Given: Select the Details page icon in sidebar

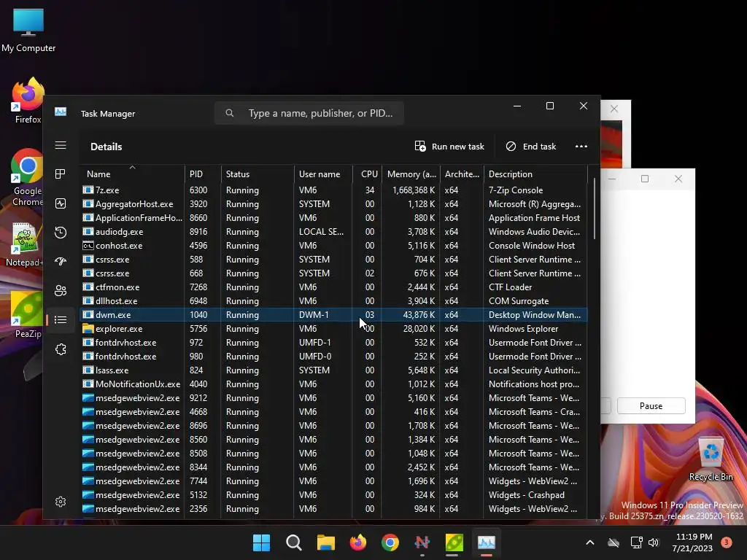Looking at the screenshot, I should pyautogui.click(x=61, y=319).
